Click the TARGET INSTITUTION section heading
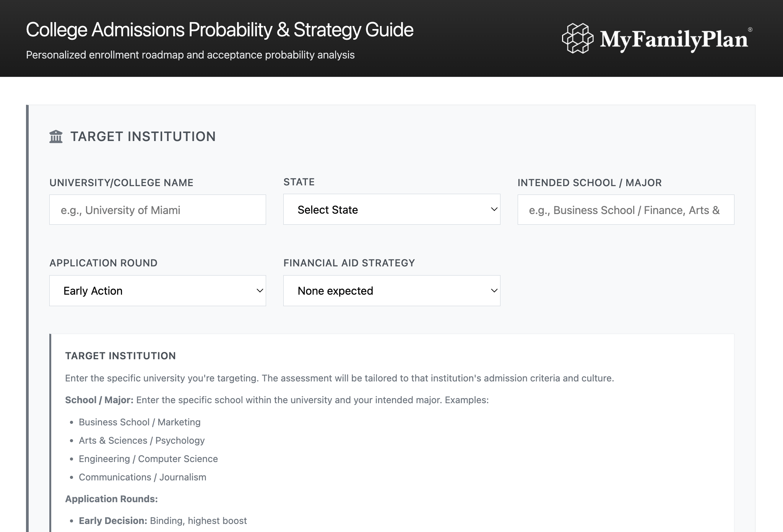The height and width of the screenshot is (532, 783). 143,136
